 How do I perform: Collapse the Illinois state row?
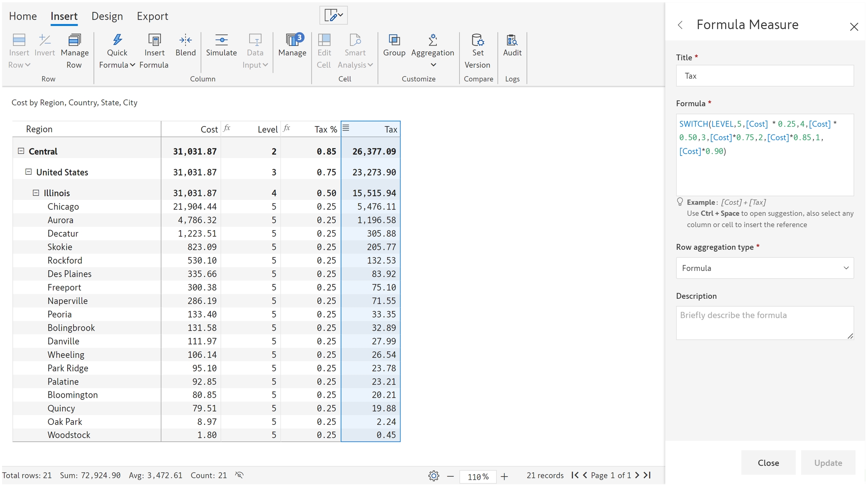(x=36, y=193)
